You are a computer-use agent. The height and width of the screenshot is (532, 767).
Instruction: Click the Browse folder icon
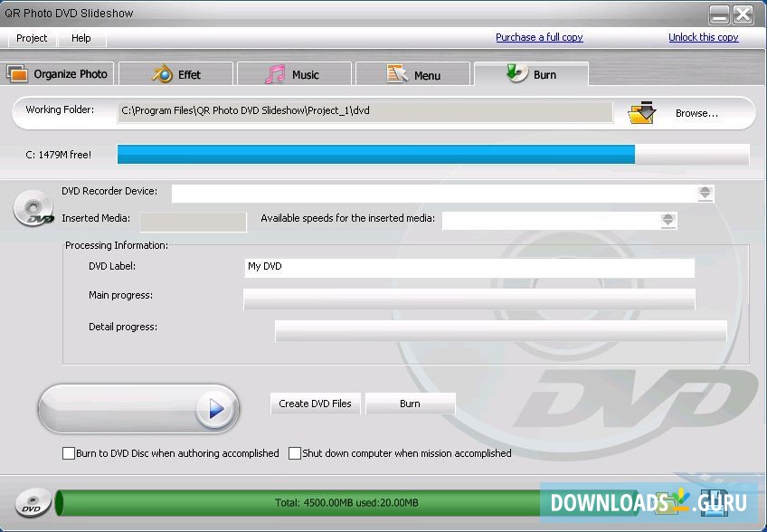pyautogui.click(x=642, y=112)
